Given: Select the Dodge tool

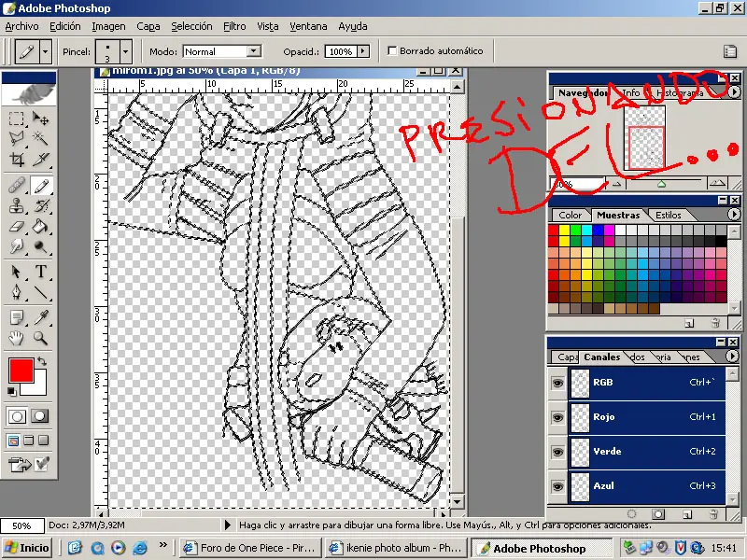Looking at the screenshot, I should (41, 246).
